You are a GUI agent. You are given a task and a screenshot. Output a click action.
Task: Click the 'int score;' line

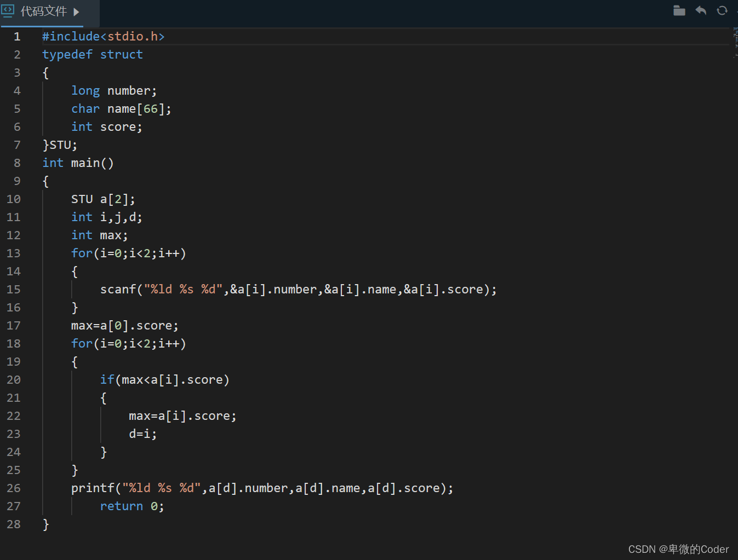pos(107,126)
